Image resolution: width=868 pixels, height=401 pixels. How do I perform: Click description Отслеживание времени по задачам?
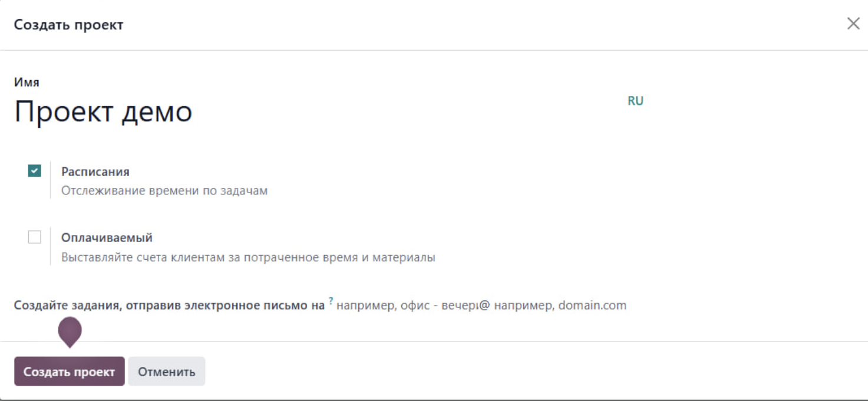[164, 191]
